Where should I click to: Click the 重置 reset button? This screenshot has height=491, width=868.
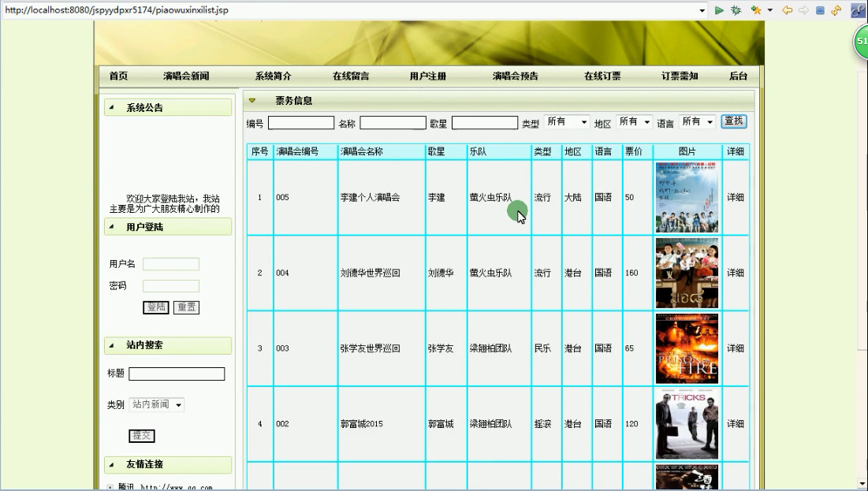pos(187,307)
